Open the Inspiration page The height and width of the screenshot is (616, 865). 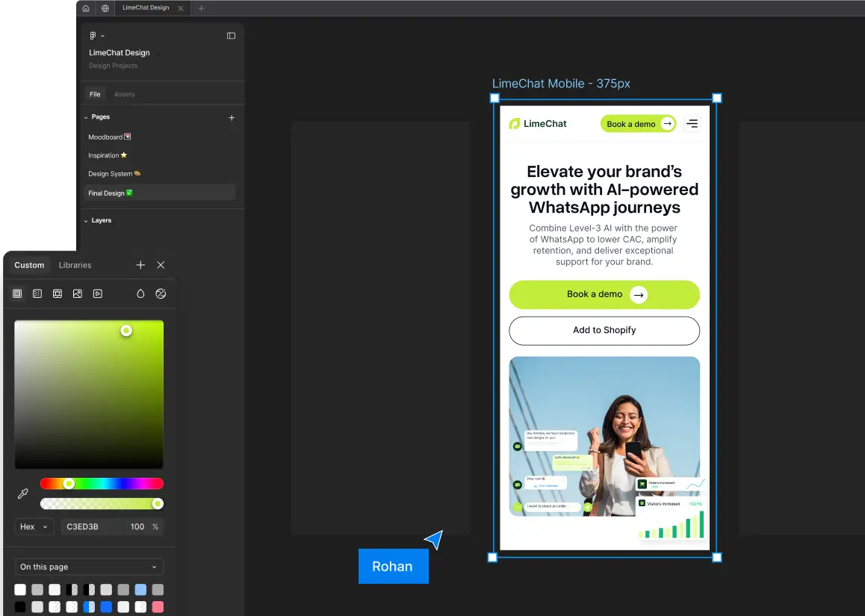pyautogui.click(x=108, y=155)
